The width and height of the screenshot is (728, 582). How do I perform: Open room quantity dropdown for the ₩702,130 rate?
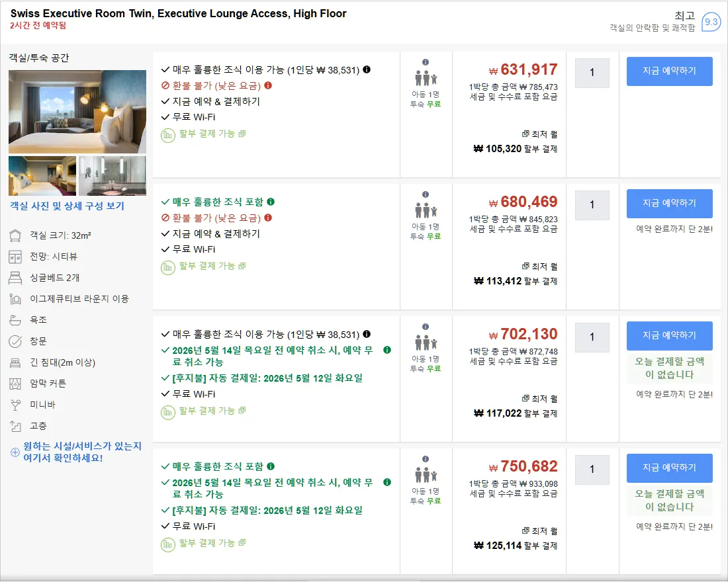(x=592, y=337)
